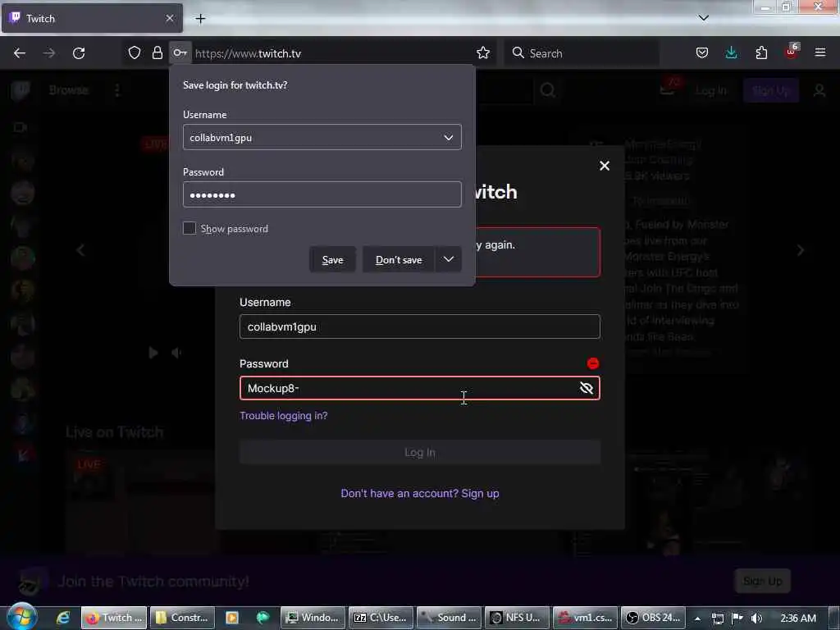Click the password key icon in address bar

180,52
